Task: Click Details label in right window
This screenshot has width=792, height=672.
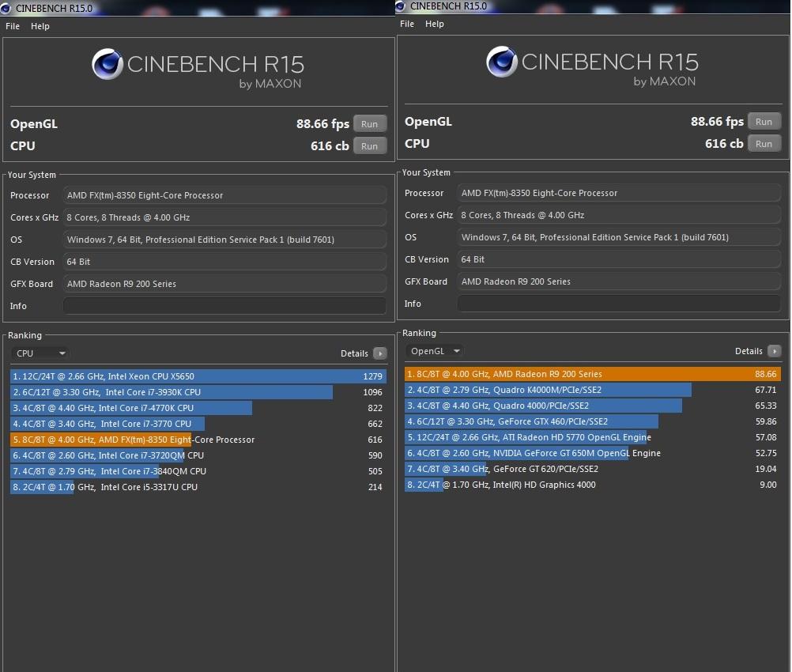Action: coord(749,351)
